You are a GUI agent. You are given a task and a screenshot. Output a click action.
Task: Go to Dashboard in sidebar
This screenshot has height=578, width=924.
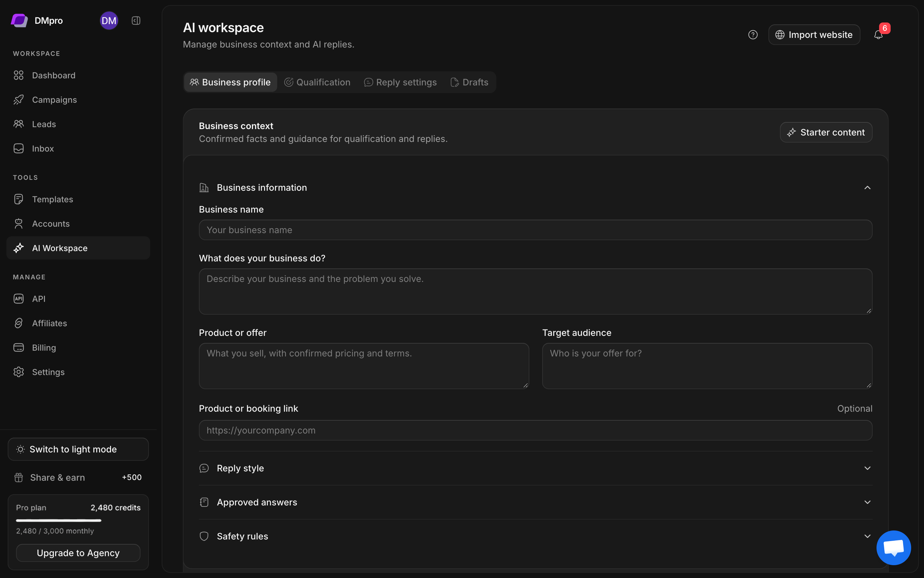78,75
